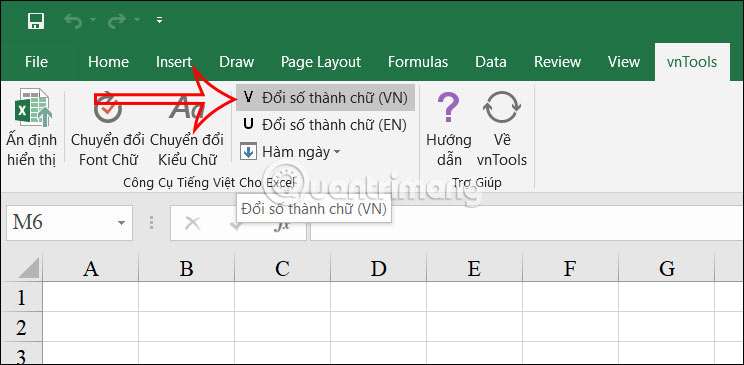Click the Undo arrow
The height and width of the screenshot is (365, 744).
[73, 21]
